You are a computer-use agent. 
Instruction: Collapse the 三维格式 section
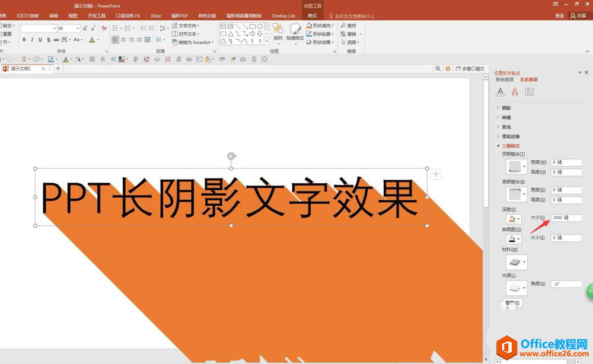509,146
